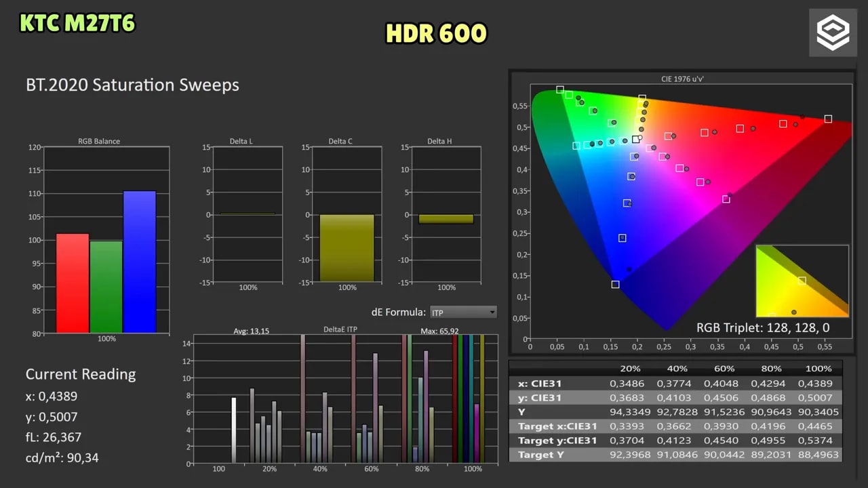Click the 'fL: 26,367' reading

54,437
